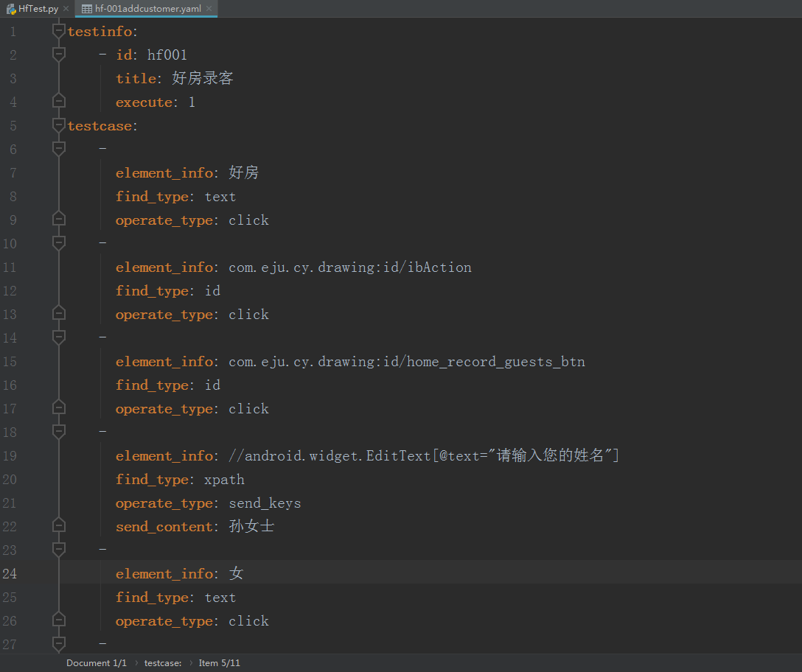802x672 pixels.
Task: Fold the list item starting at line 6
Action: coord(59,149)
